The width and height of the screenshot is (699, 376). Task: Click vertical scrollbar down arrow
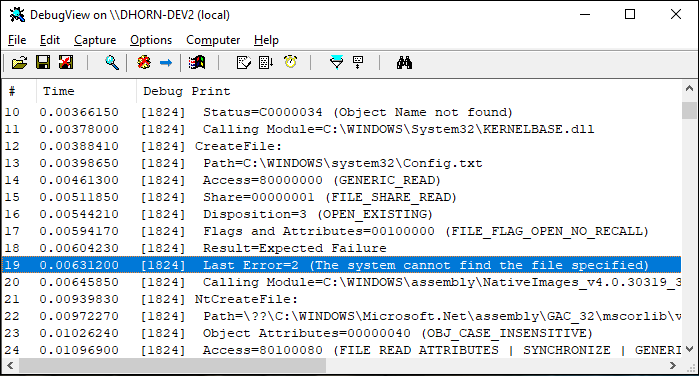689,349
